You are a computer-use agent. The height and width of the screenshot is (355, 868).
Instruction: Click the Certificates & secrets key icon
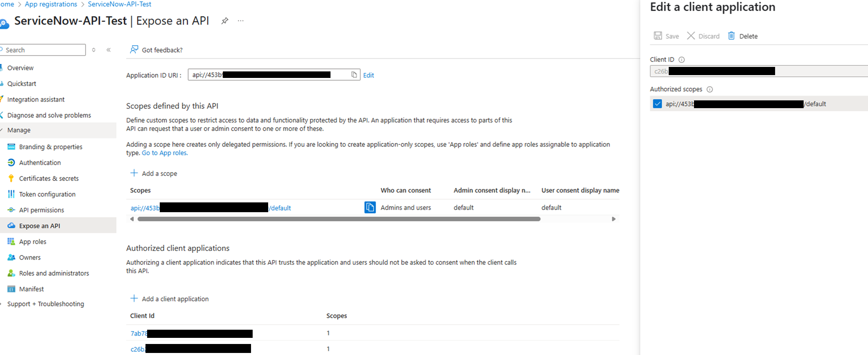pyautogui.click(x=11, y=178)
